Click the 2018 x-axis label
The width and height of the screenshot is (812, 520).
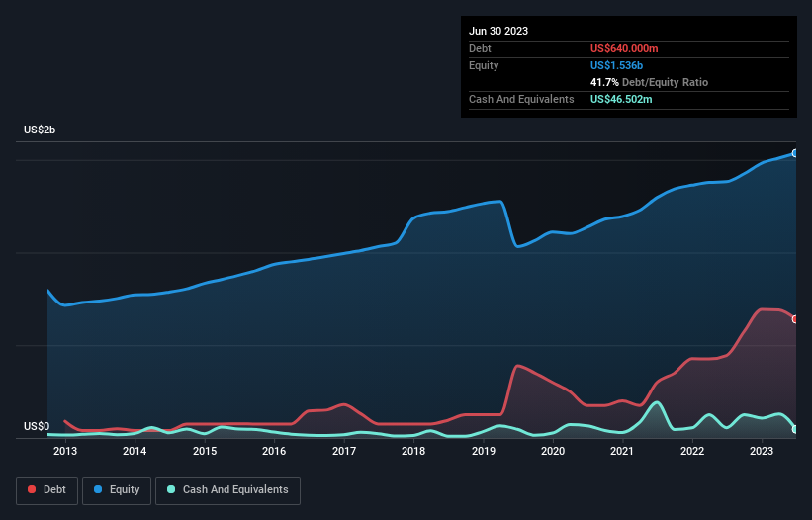tap(413, 452)
